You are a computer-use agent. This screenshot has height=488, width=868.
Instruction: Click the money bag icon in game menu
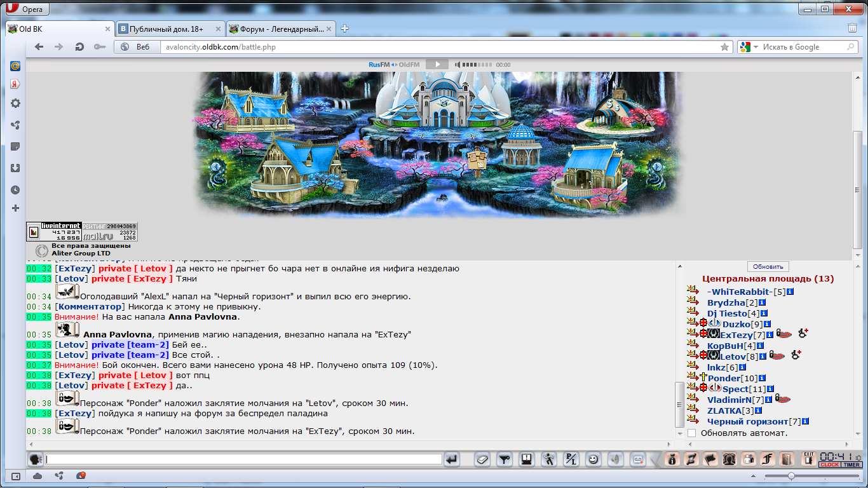(672, 459)
